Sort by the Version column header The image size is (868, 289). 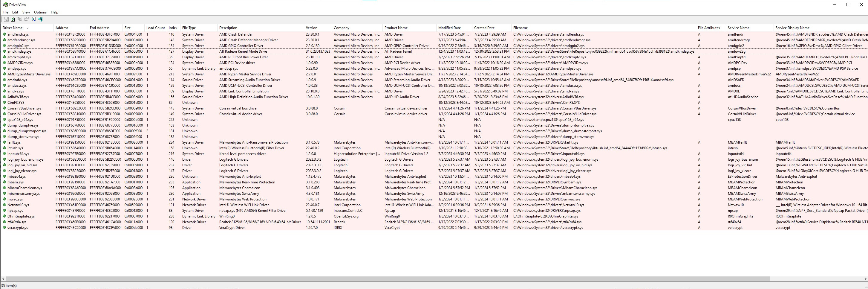[318, 28]
